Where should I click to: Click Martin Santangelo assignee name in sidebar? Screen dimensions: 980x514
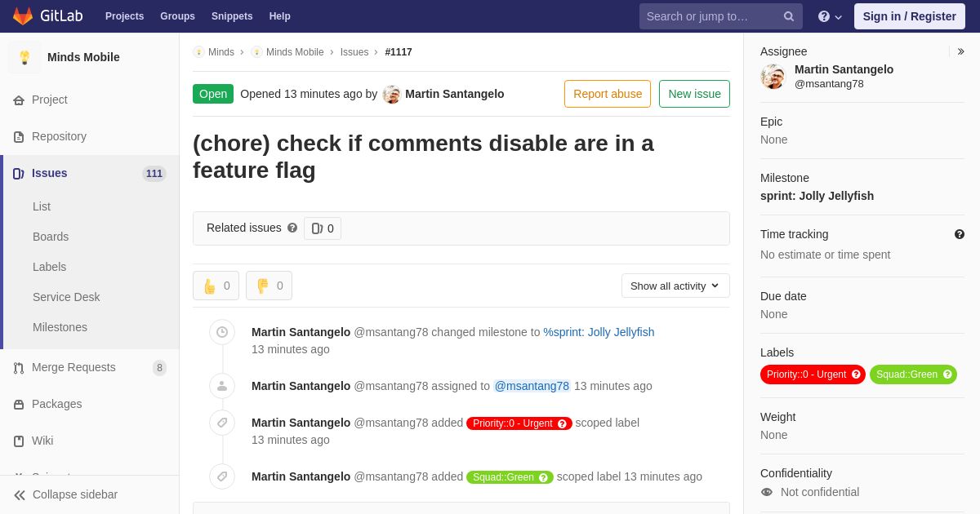[x=844, y=69]
